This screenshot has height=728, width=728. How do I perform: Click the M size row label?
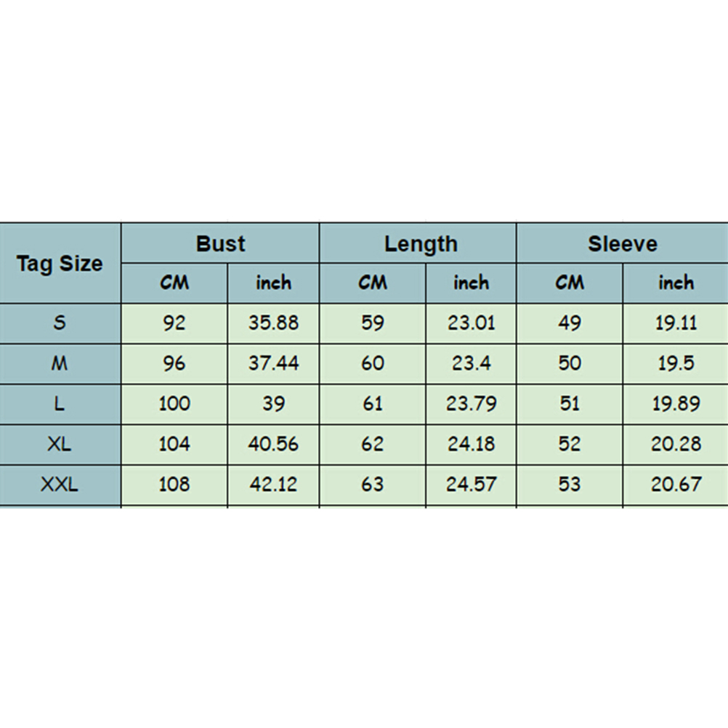click(60, 363)
